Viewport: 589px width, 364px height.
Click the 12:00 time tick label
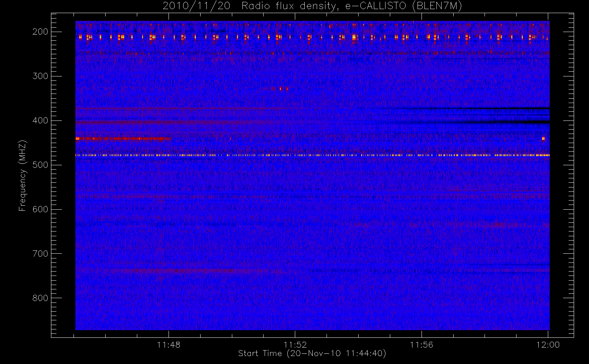548,345
